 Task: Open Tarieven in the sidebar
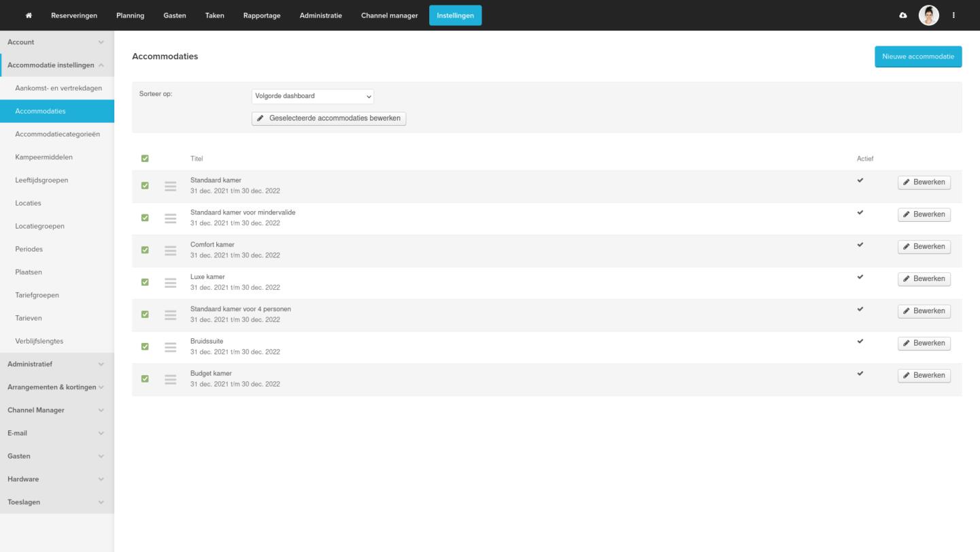click(29, 319)
